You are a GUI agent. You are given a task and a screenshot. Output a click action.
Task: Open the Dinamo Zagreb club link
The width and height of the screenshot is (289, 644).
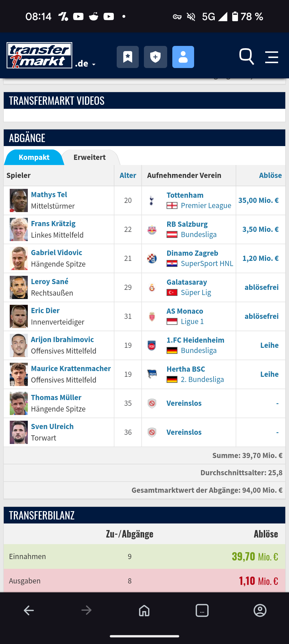tap(192, 253)
